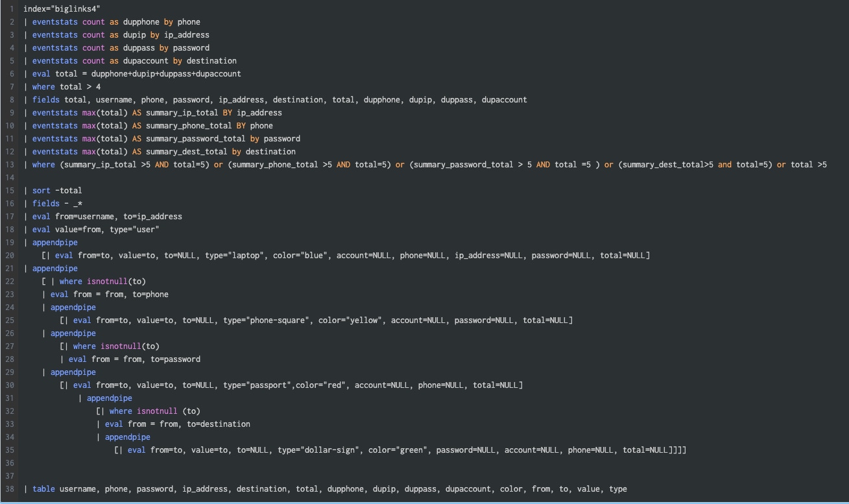Viewport: 849px width, 504px height.
Task: Click line number 13 in the gutter
Action: tap(12, 165)
